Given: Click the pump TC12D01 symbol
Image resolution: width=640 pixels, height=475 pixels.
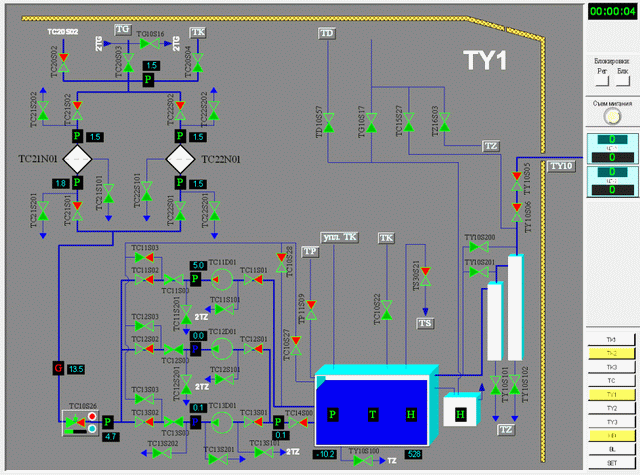Looking at the screenshot, I should (x=222, y=349).
